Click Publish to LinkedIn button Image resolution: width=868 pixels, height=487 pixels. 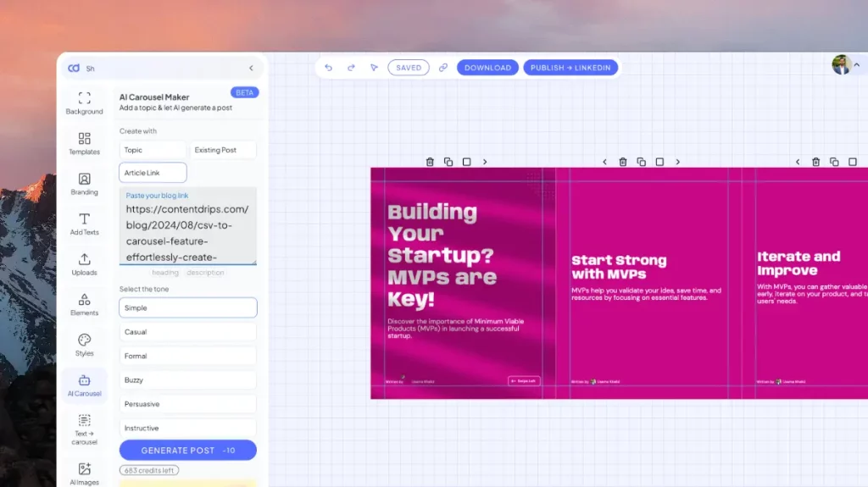click(570, 68)
